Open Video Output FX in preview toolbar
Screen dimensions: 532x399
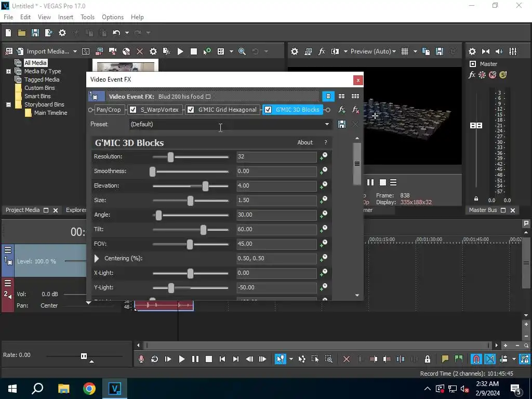tap(321, 51)
